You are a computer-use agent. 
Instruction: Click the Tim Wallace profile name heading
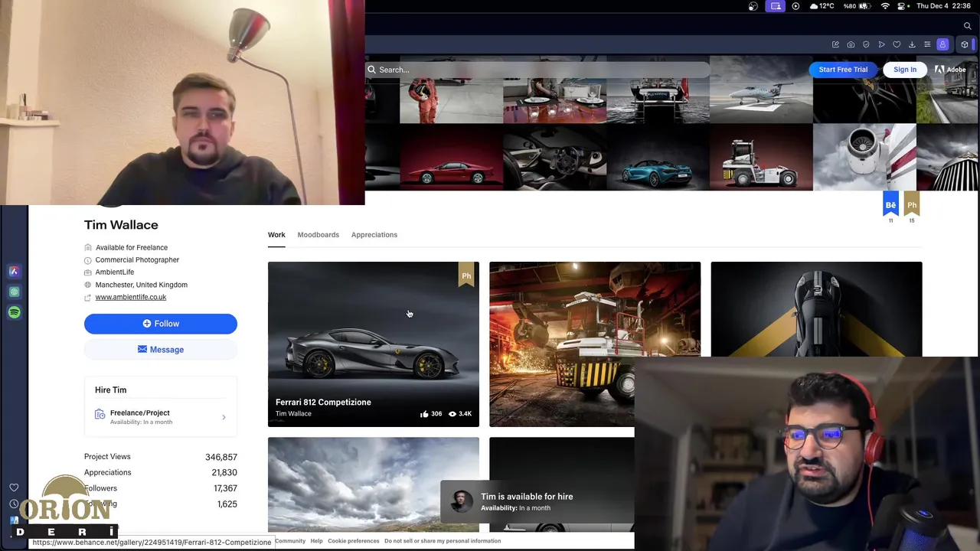121,225
